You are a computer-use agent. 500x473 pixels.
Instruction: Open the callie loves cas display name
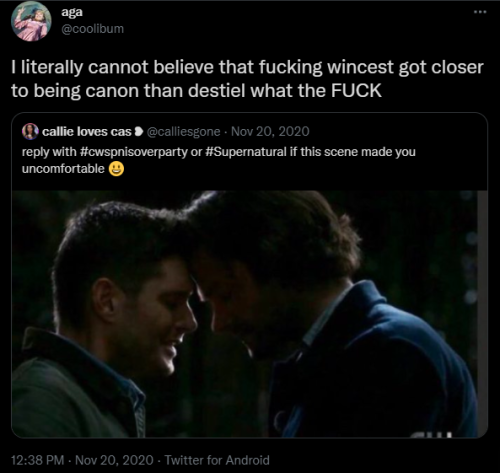coord(87,132)
